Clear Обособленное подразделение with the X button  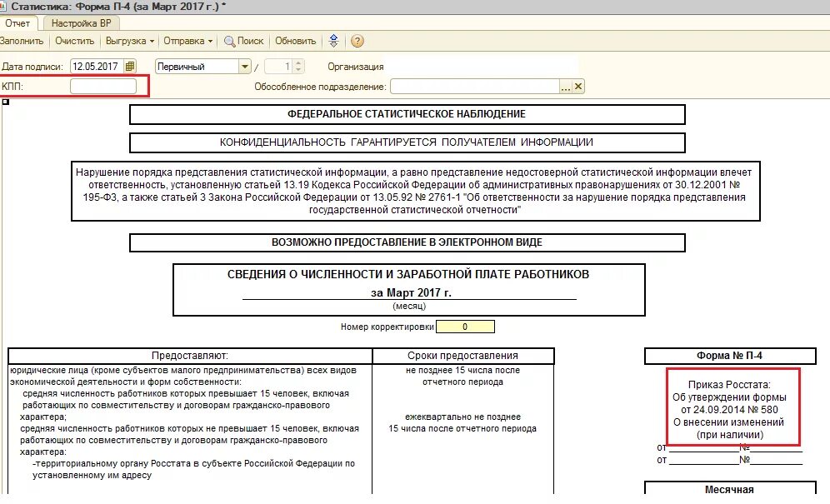coord(578,87)
